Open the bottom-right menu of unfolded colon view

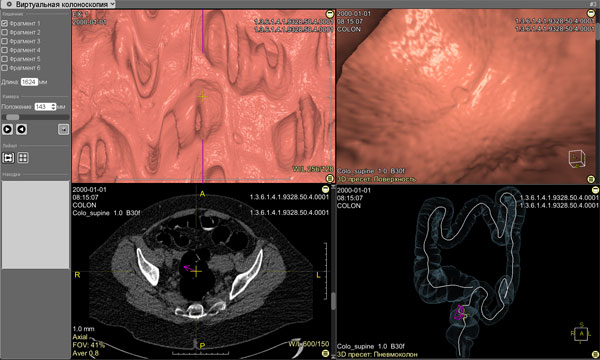point(329,178)
